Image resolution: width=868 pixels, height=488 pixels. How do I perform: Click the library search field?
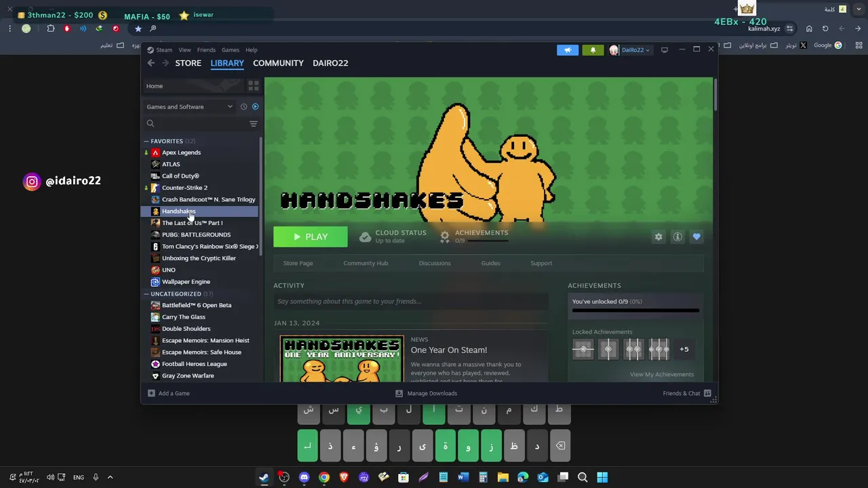(x=195, y=123)
